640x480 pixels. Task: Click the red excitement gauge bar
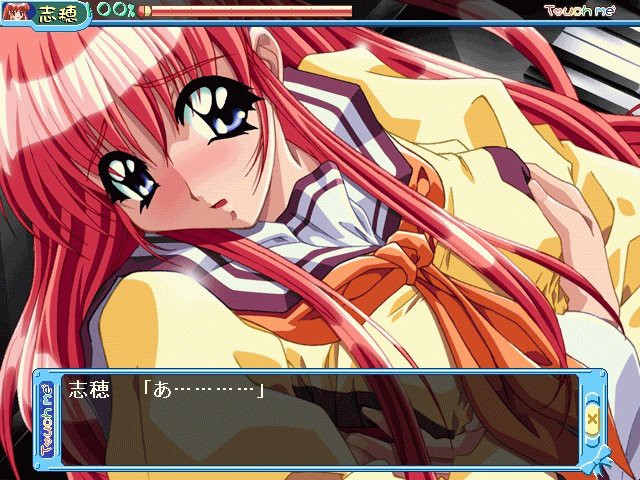[x=250, y=12]
